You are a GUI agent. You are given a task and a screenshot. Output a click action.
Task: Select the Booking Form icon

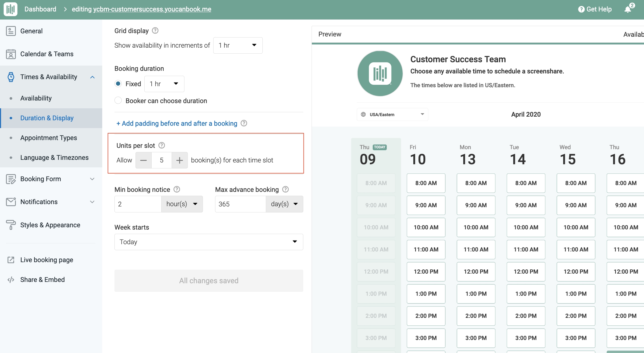pyautogui.click(x=11, y=179)
